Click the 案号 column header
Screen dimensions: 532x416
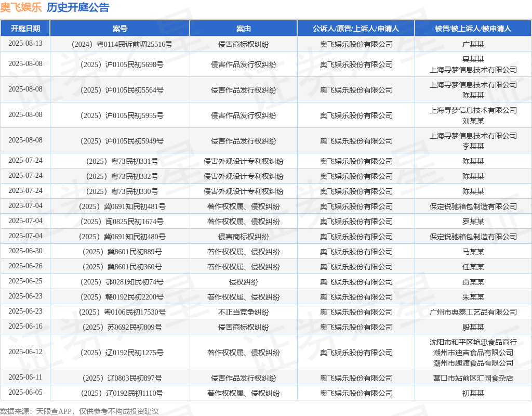click(x=120, y=29)
